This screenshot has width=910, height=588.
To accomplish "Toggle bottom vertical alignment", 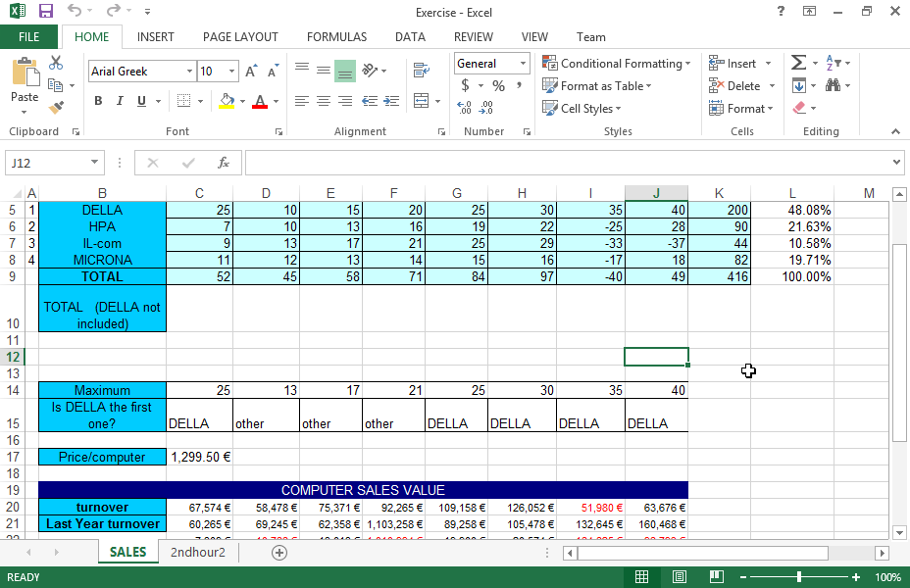I will [345, 71].
